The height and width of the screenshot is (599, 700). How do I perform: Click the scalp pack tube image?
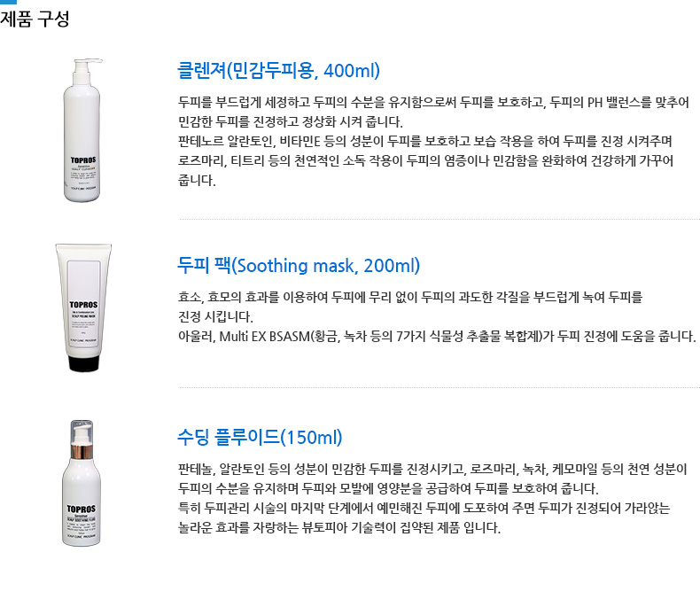pyautogui.click(x=83, y=307)
